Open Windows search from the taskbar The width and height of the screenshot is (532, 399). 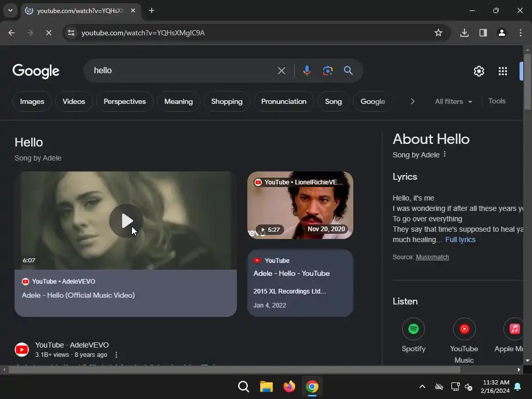(244, 387)
